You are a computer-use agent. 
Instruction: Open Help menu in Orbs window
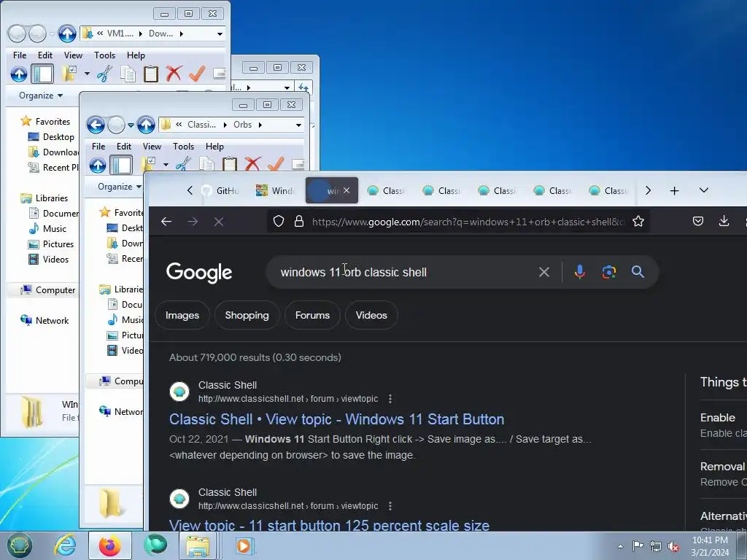[214, 146]
